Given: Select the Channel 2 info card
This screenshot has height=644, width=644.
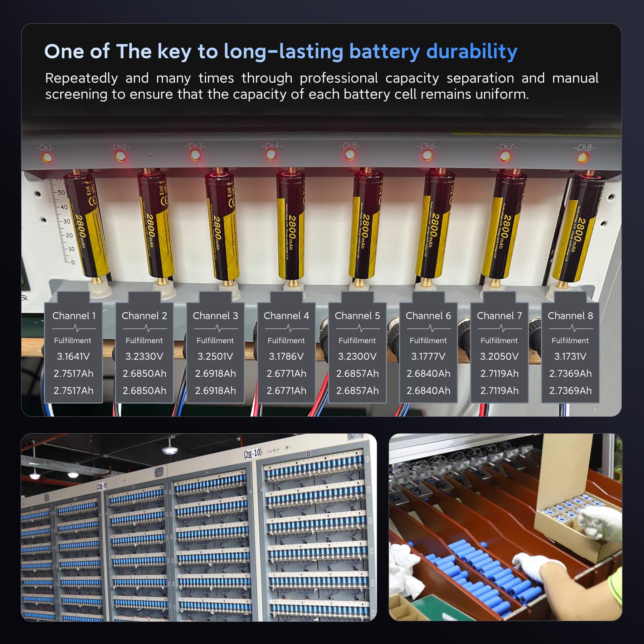Looking at the screenshot, I should (145, 347).
